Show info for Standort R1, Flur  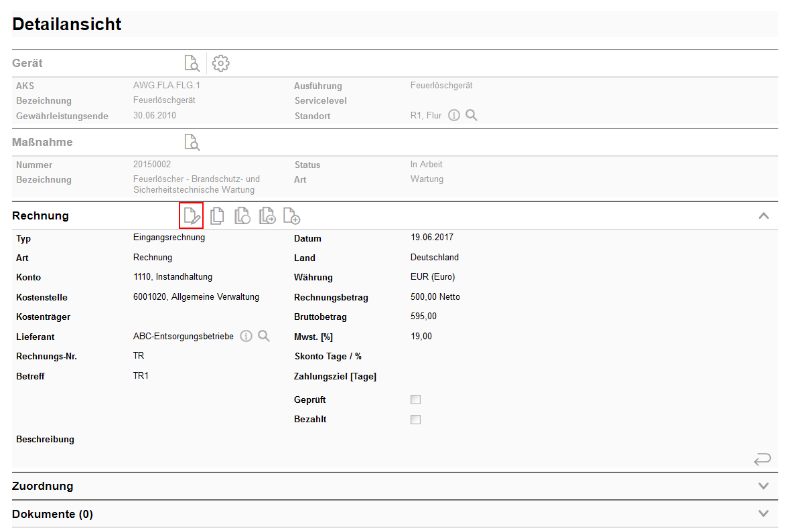pyautogui.click(x=454, y=116)
